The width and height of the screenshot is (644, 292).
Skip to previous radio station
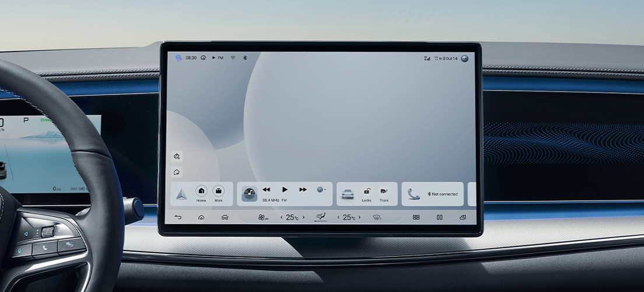click(x=267, y=190)
